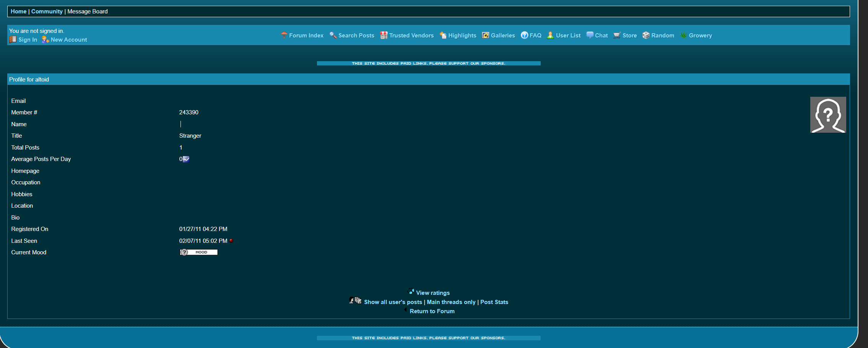This screenshot has width=868, height=348.
Task: Click the Sign In door icon
Action: (13, 39)
